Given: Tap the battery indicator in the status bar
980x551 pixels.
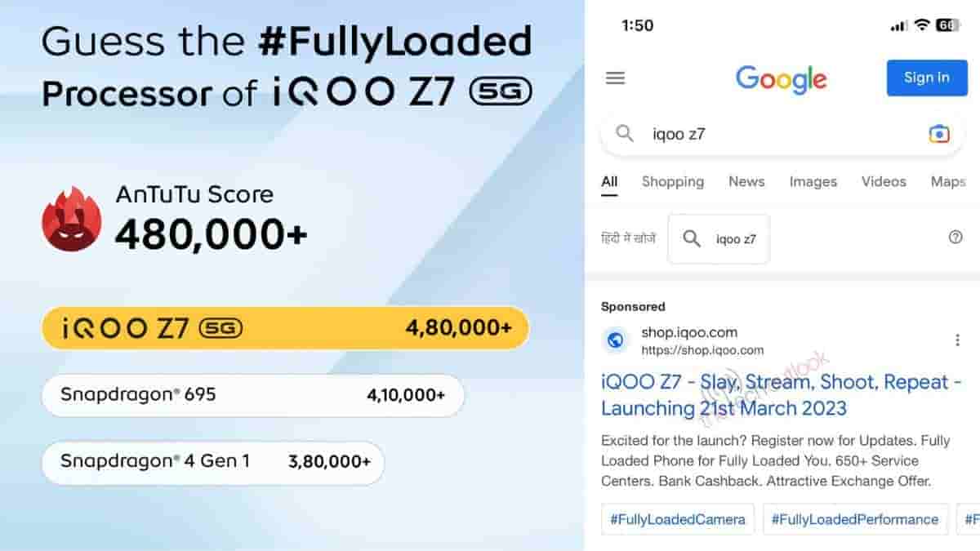Looking at the screenshot, I should click(x=947, y=25).
